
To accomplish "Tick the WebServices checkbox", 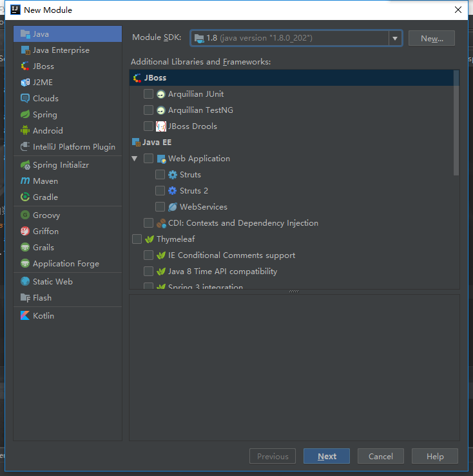I will click(160, 207).
